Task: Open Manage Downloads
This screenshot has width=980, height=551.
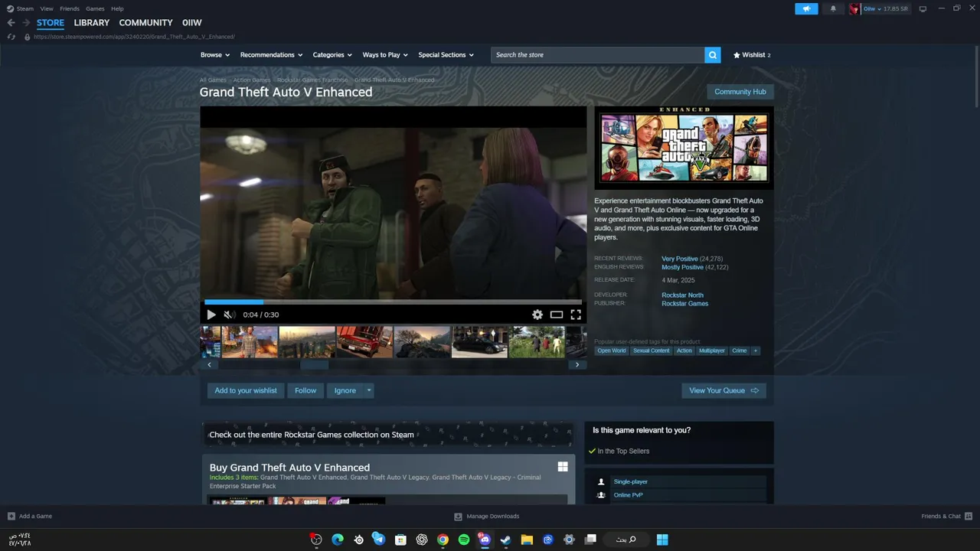Action: pyautogui.click(x=486, y=516)
